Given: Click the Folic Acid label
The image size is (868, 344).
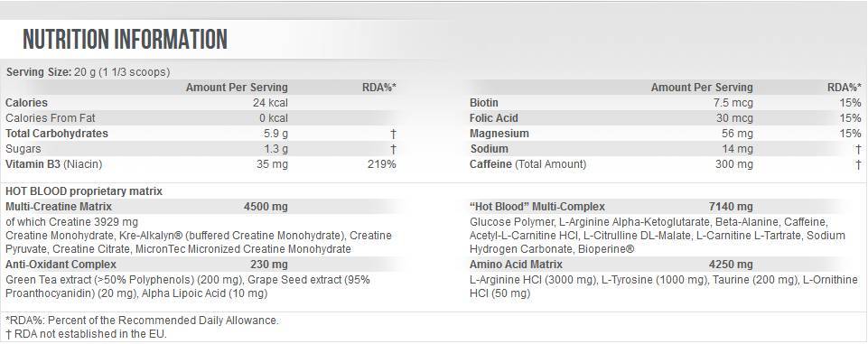Looking at the screenshot, I should [494, 118].
